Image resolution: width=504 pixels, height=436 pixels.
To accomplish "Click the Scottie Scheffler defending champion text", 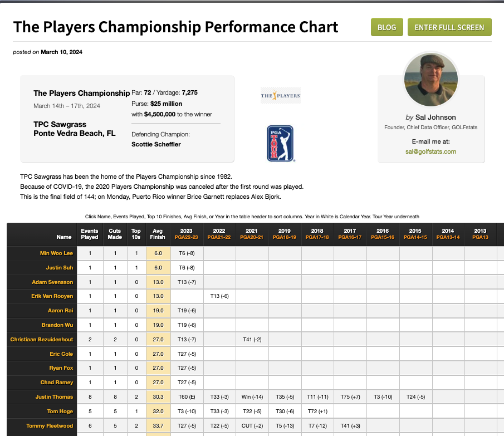I will coord(156,144).
